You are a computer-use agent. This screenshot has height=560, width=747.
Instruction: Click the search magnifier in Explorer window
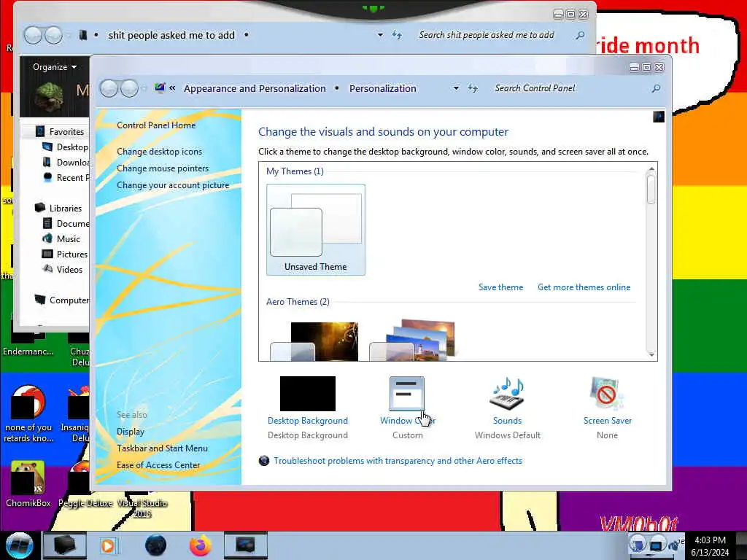580,35
